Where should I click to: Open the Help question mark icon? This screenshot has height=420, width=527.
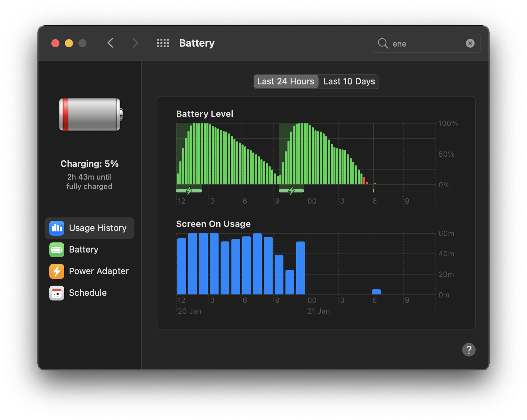(469, 350)
